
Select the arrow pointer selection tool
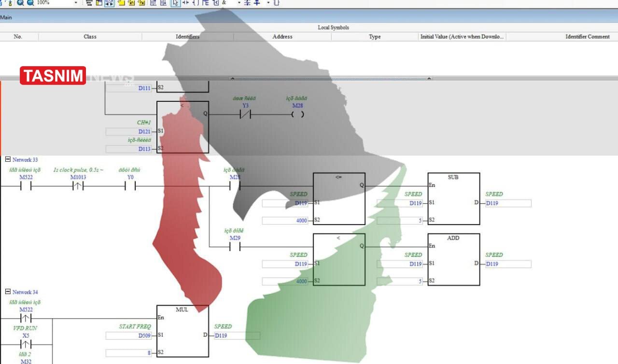click(175, 3)
